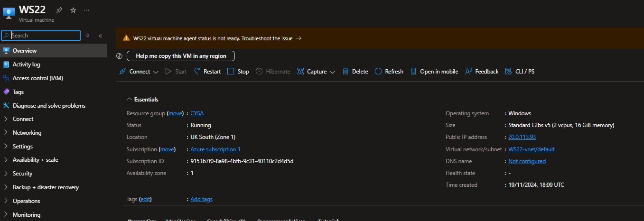644x221 pixels.
Task: Restart the virtual machine
Action: 207,72
